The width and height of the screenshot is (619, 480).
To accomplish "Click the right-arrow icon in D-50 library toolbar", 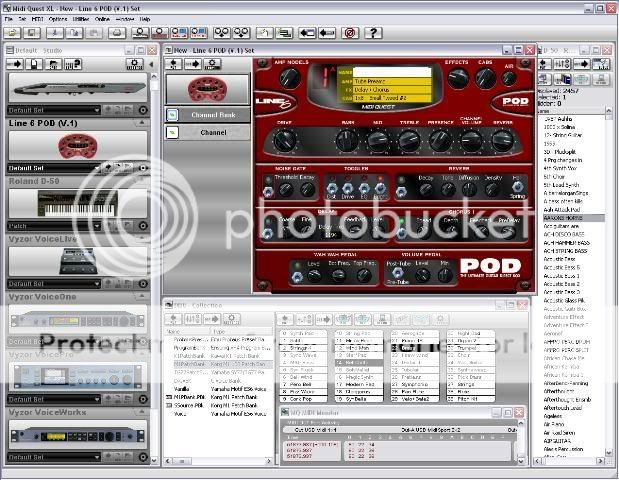I will point(581,64).
